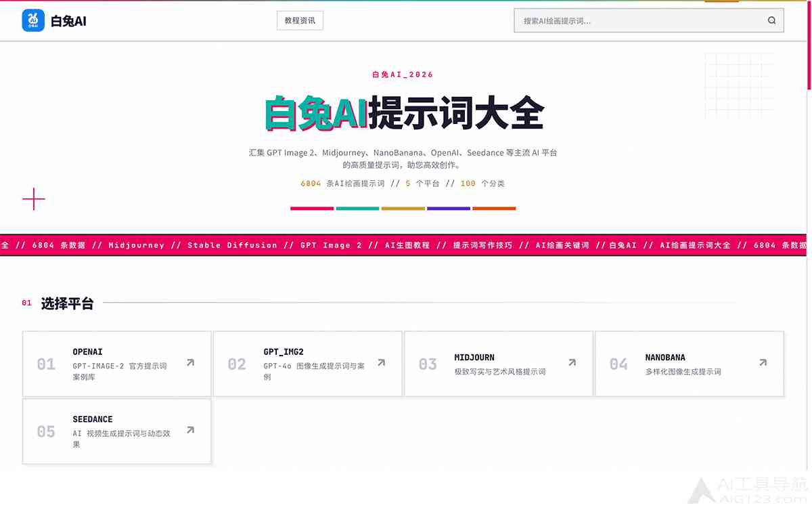
Task: Open the 教程资讯 menu button
Action: 300,20
